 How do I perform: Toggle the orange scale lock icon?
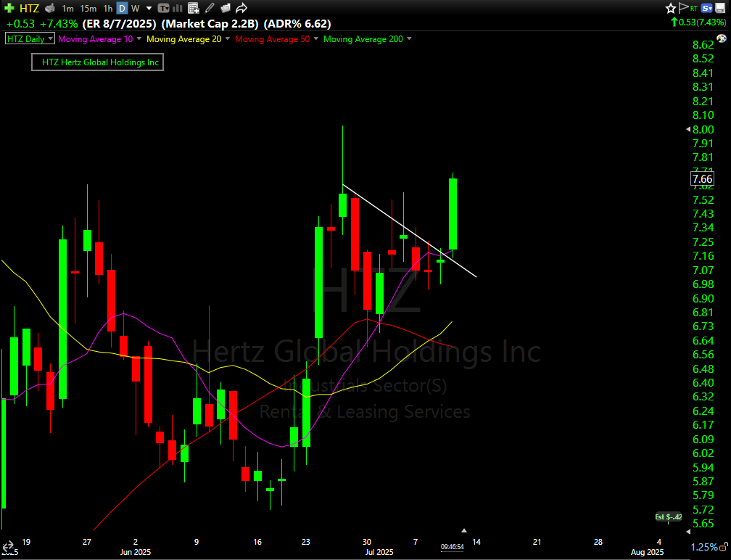(x=724, y=546)
